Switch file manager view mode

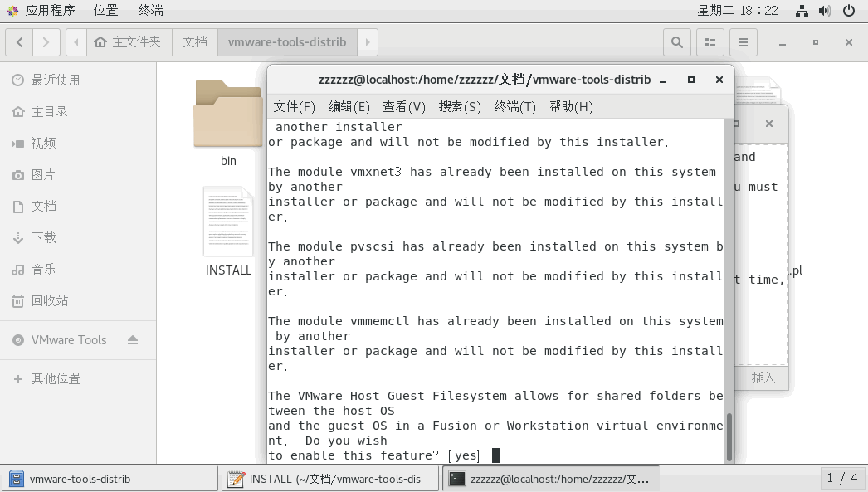[x=710, y=42]
